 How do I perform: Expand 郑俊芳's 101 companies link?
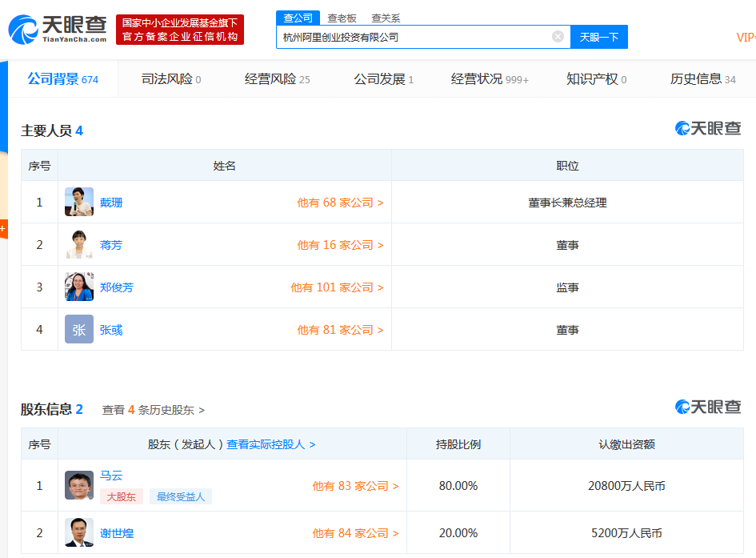[337, 287]
